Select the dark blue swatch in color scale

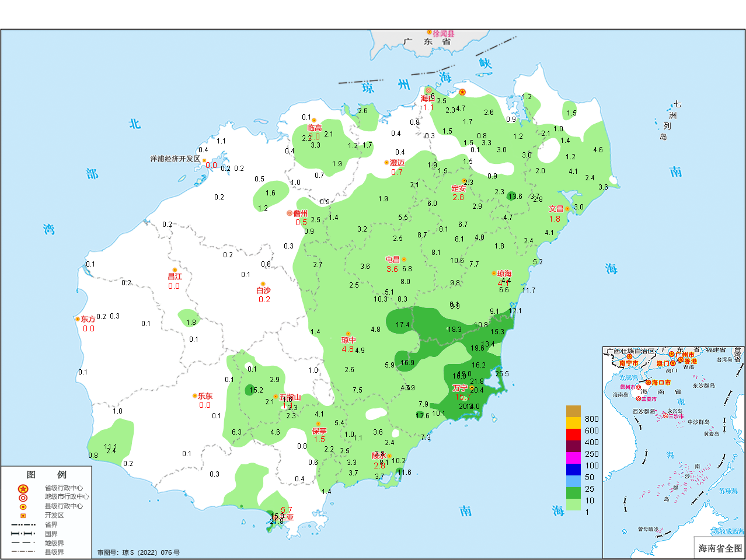point(573,470)
